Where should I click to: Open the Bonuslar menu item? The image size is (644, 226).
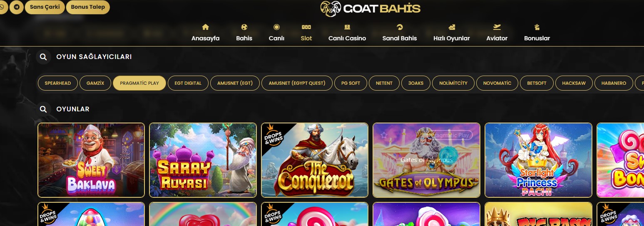tap(537, 33)
